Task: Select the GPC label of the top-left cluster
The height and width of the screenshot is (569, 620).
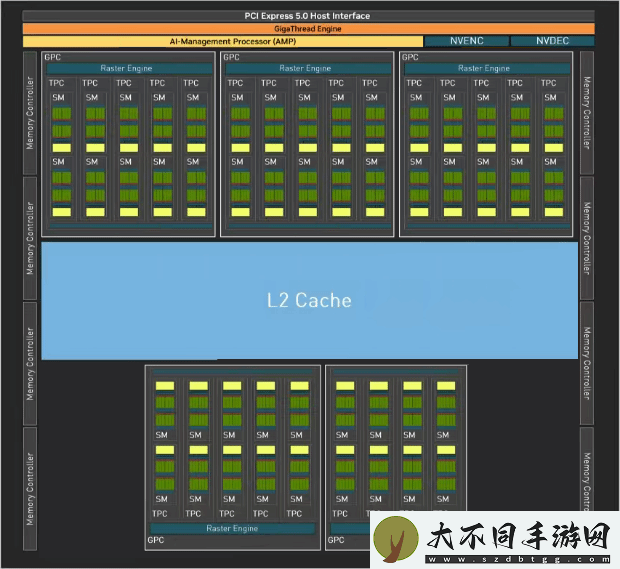Action: tap(53, 57)
